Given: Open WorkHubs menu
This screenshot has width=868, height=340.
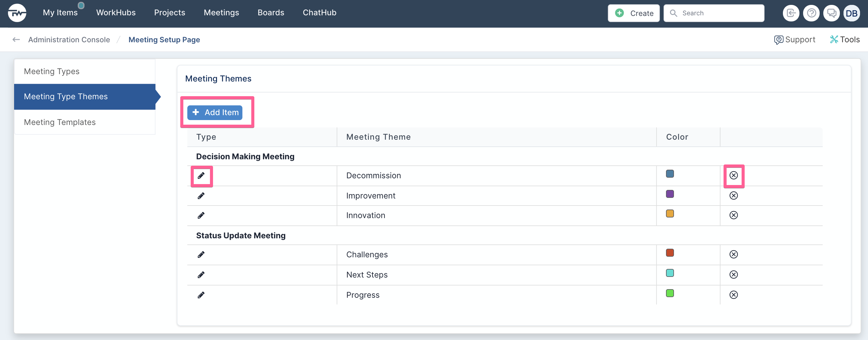Looking at the screenshot, I should tap(116, 13).
